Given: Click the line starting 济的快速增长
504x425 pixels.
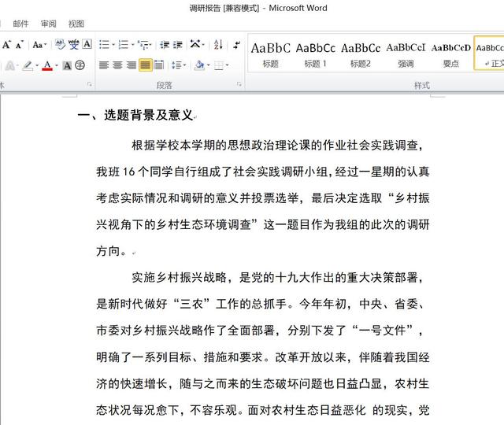Looking at the screenshot, I should click(x=263, y=383).
